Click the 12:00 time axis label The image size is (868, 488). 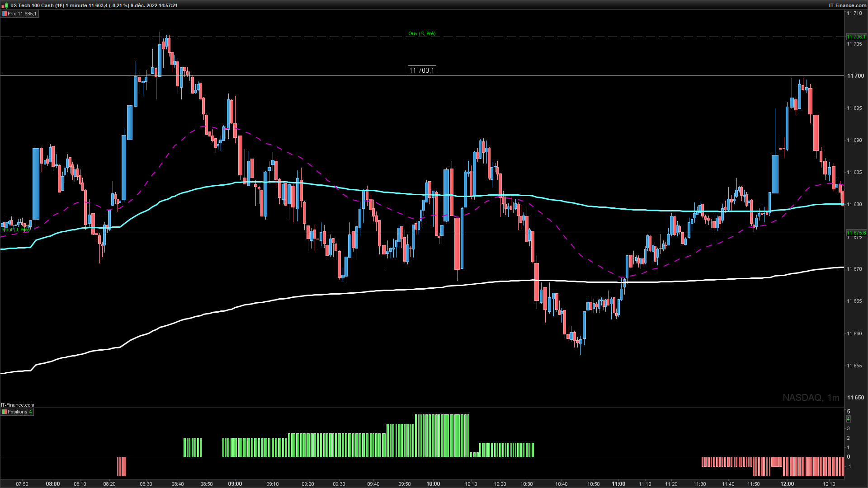787,483
